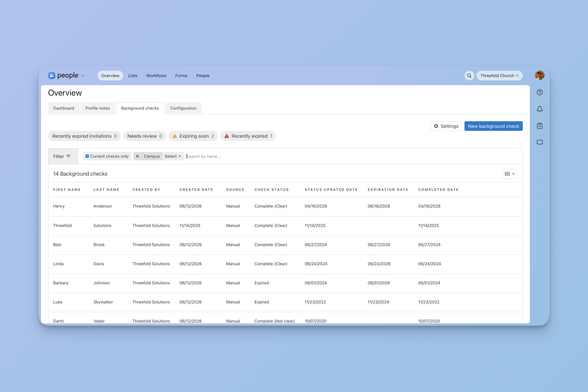Open the Campus Select dropdown
Viewport: 588px width, 392px height.
[x=173, y=156]
